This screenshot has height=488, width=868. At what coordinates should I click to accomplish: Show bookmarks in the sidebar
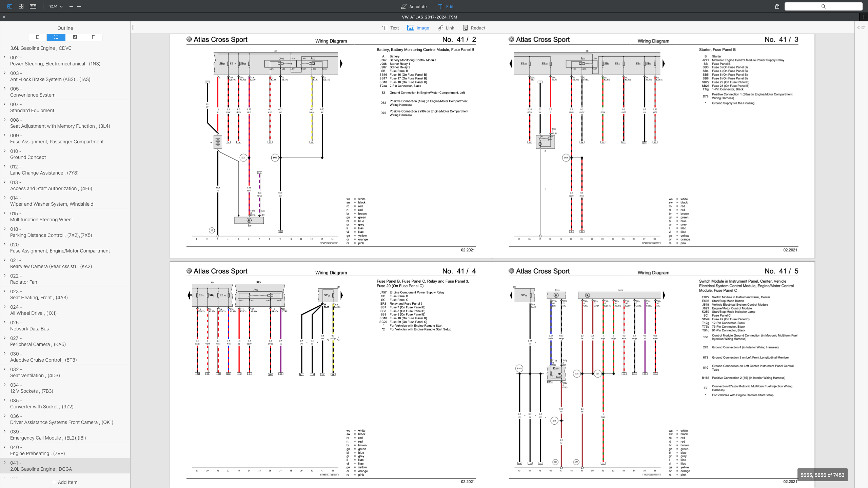click(38, 37)
